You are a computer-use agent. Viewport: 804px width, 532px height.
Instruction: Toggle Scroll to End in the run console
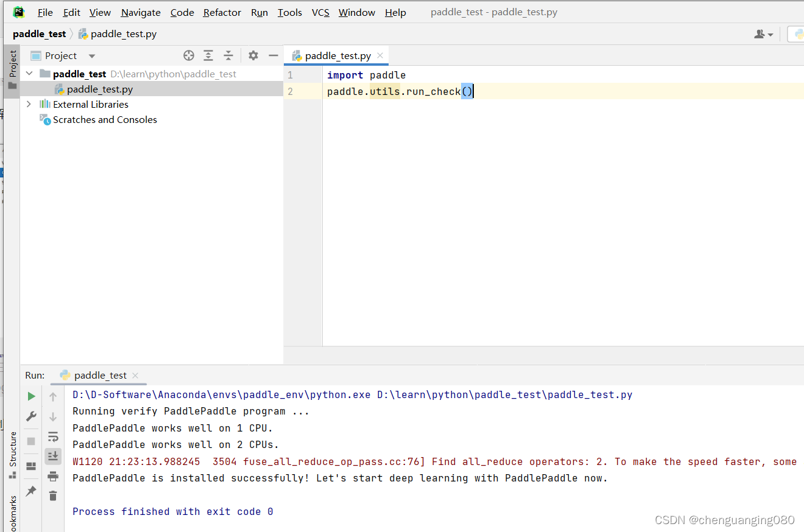(x=53, y=456)
